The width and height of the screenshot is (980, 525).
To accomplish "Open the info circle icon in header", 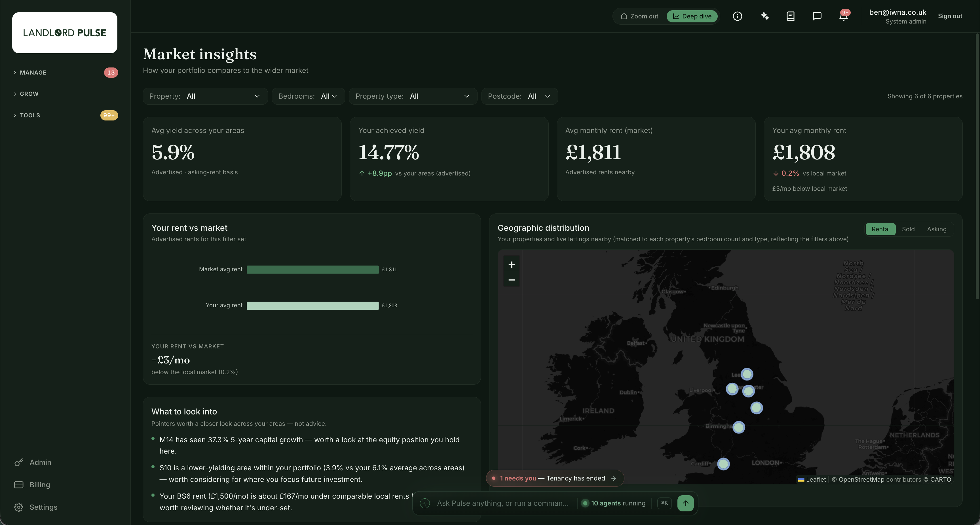I will (737, 16).
